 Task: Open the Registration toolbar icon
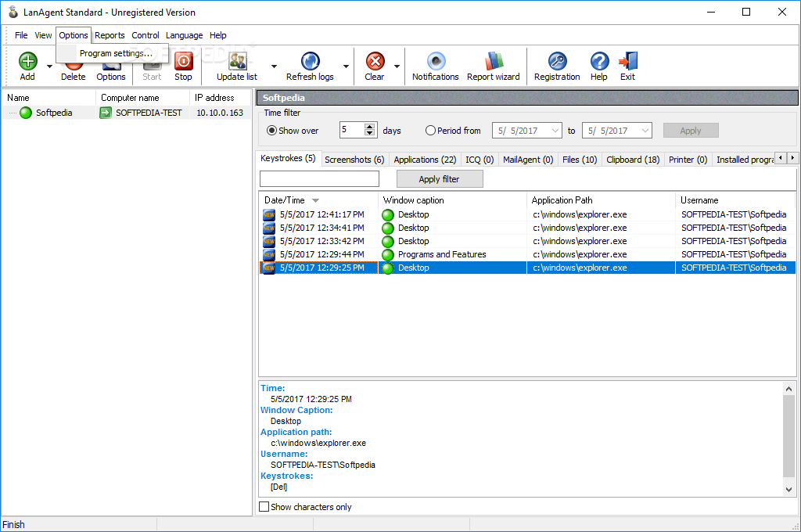[557, 63]
